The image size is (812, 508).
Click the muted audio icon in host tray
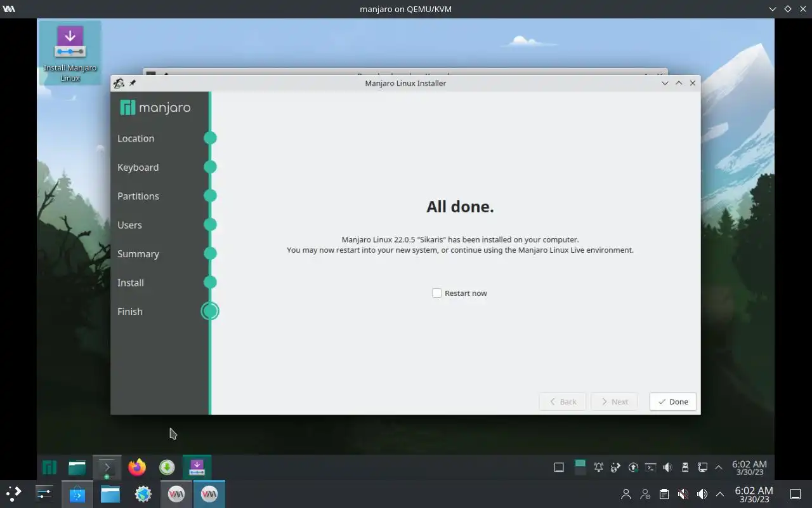[x=683, y=494]
